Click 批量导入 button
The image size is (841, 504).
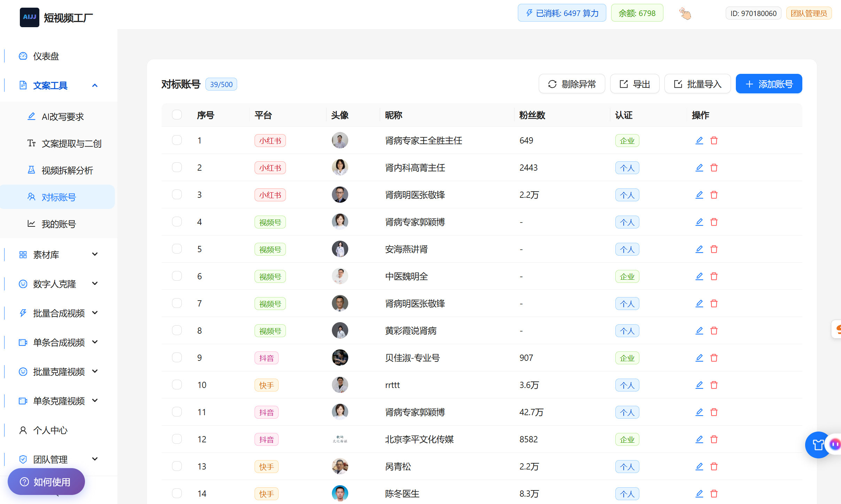[x=698, y=84]
